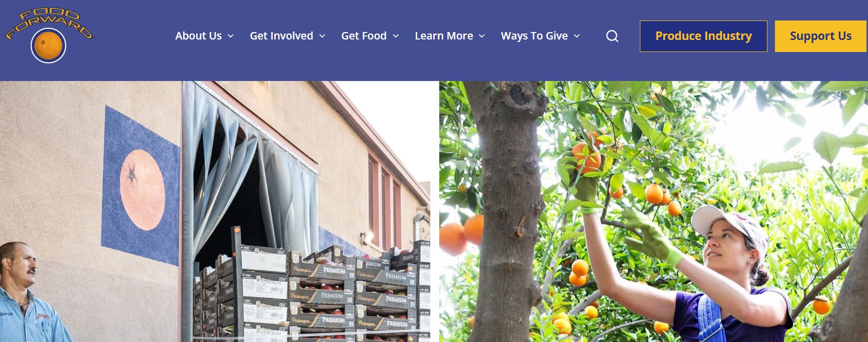Expand the Learn More chevron arrow

point(482,36)
